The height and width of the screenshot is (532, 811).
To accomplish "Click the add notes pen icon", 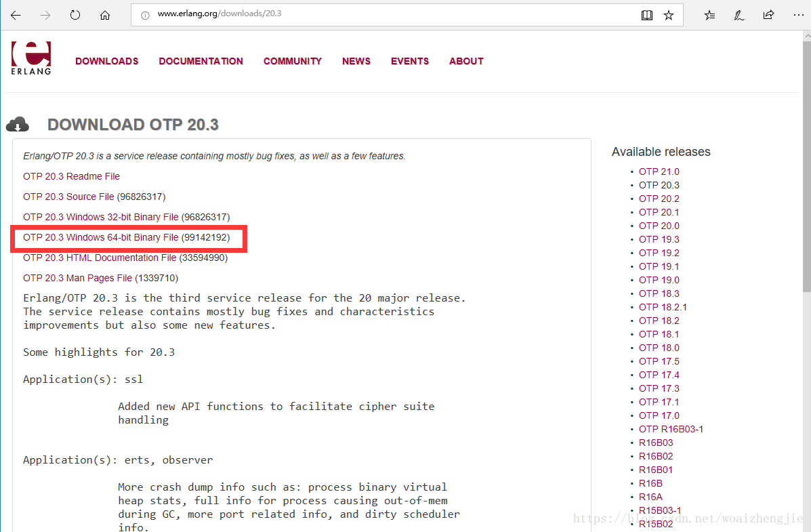I will pos(739,15).
